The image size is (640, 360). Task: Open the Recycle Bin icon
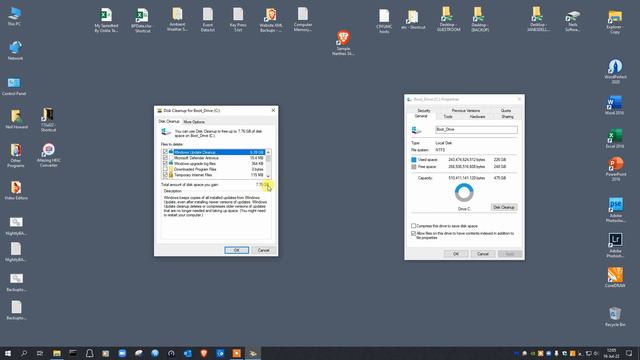click(615, 317)
